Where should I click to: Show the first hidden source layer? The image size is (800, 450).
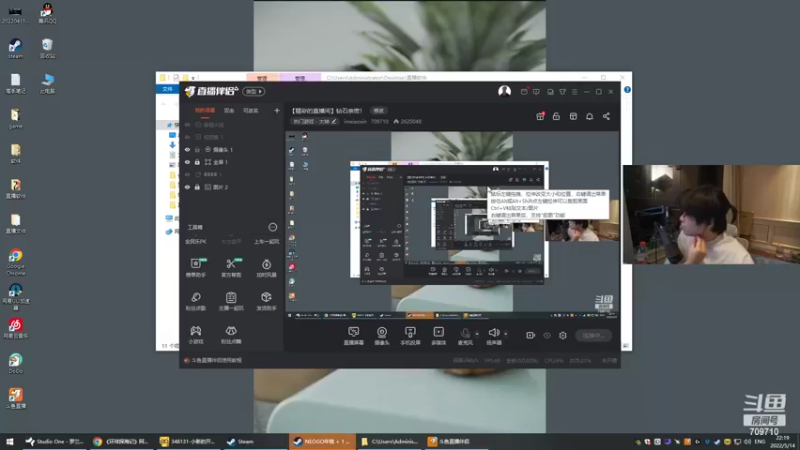[x=187, y=125]
